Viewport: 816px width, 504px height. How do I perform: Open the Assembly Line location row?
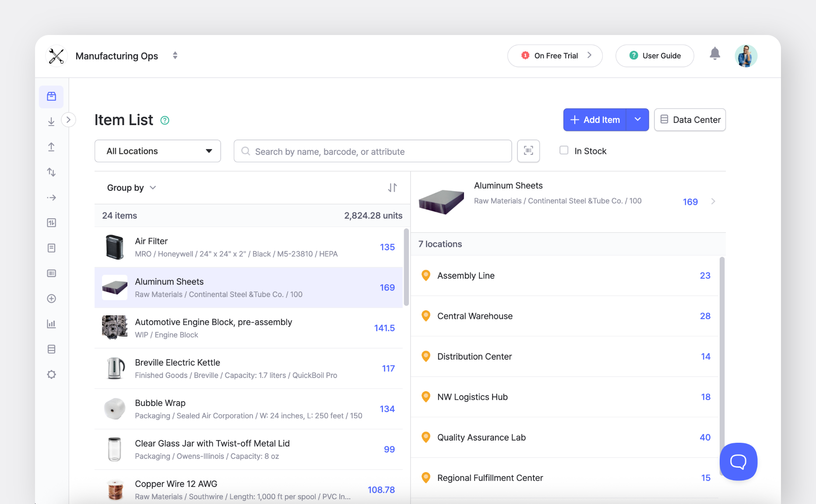click(x=565, y=276)
